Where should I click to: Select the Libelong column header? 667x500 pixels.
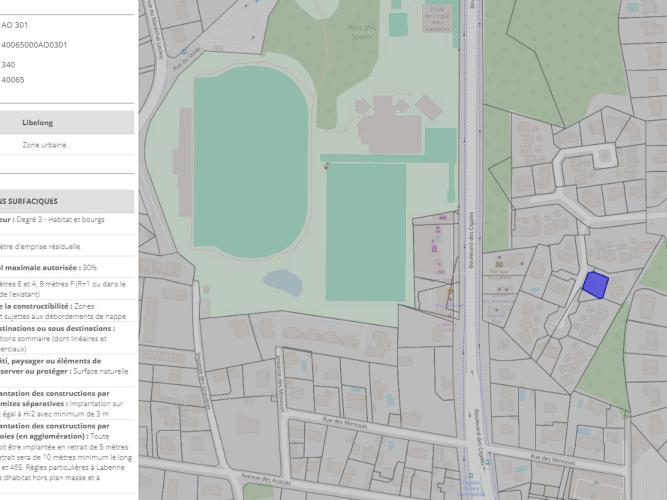(x=38, y=122)
